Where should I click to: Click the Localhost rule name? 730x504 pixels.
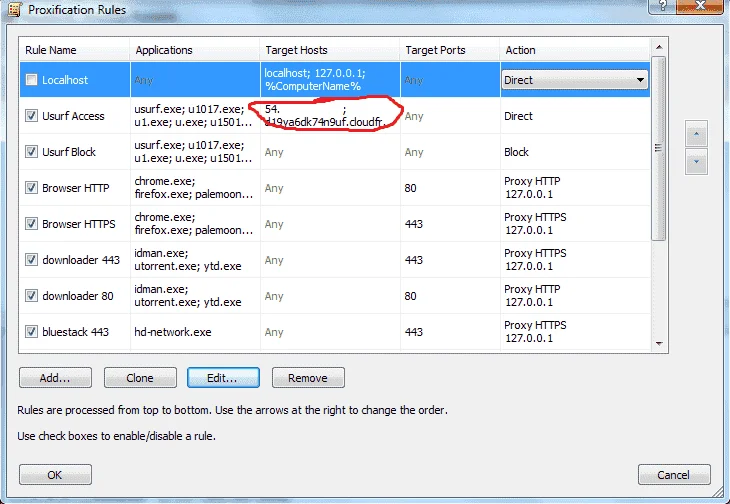(x=65, y=80)
